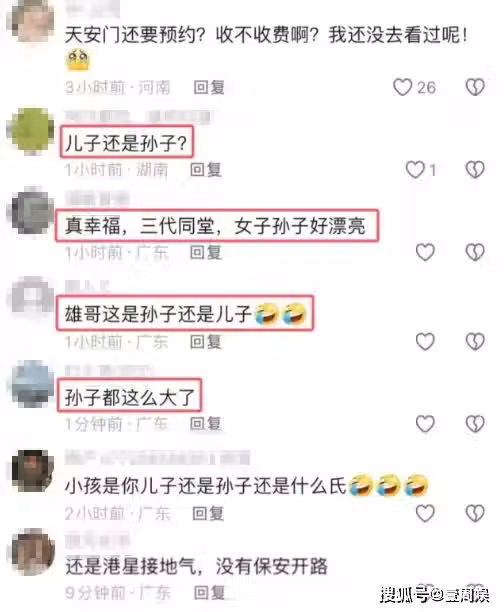Image resolution: width=504 pixels, height=612 pixels.
Task: Like the 雄哥这是孙子还是儿子 comment
Action: tap(425, 342)
